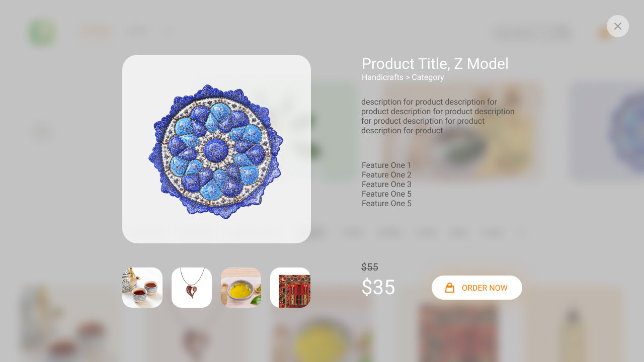Click the blurred search field in header
Viewport: 644px width, 362px height.
tap(532, 33)
